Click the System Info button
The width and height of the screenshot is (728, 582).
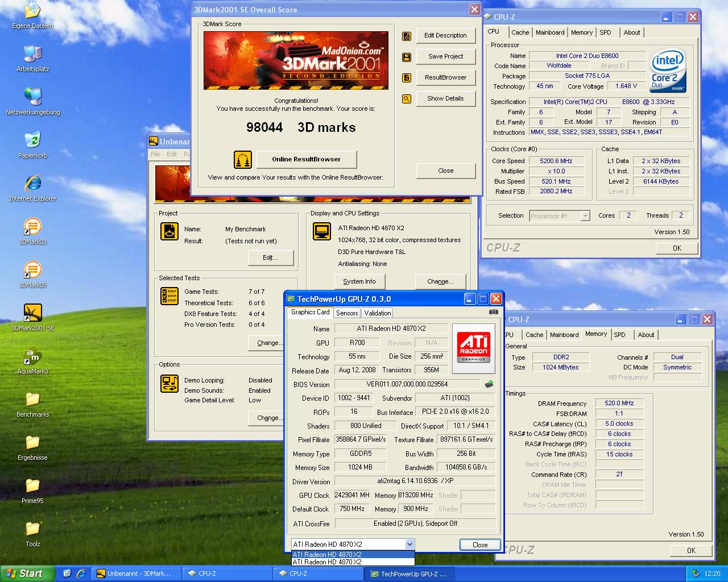[x=359, y=281]
